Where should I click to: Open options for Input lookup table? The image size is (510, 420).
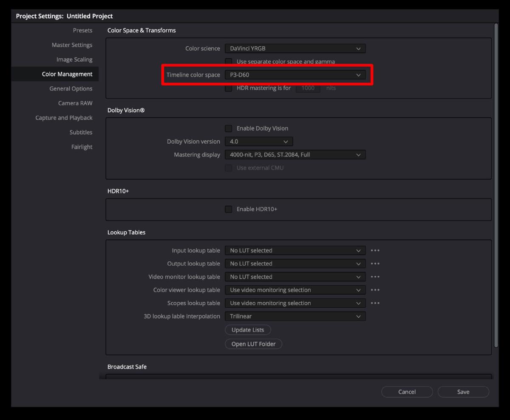pos(375,250)
